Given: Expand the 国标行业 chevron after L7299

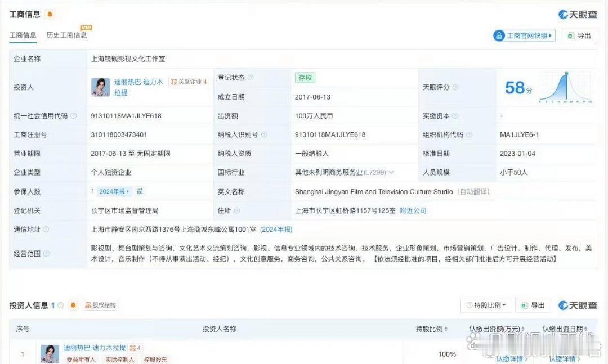Looking at the screenshot, I should coord(391,173).
